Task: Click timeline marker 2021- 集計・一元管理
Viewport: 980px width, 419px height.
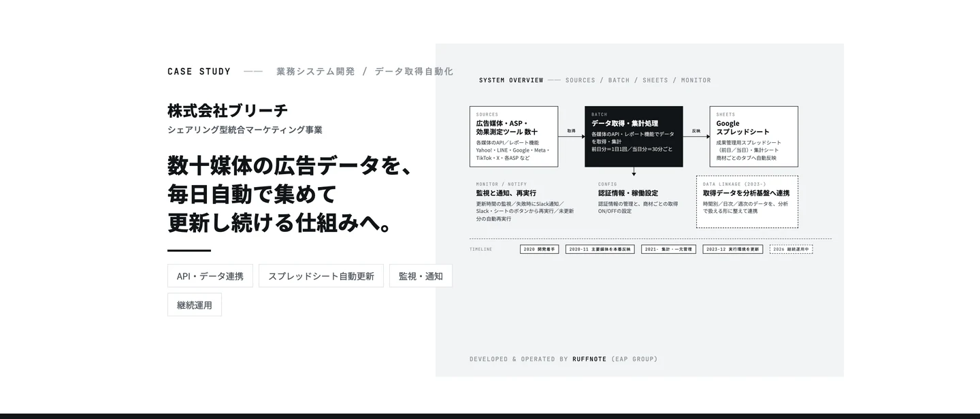Action: pos(669,250)
